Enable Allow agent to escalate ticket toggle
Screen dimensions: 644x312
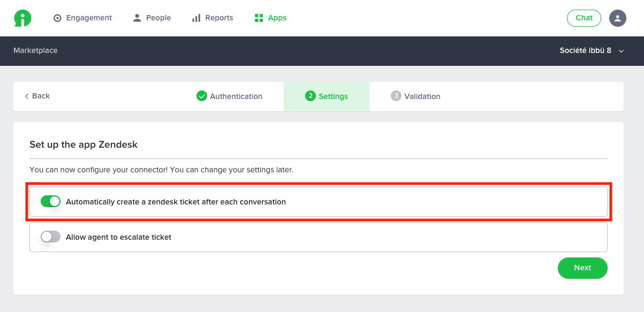(x=50, y=237)
